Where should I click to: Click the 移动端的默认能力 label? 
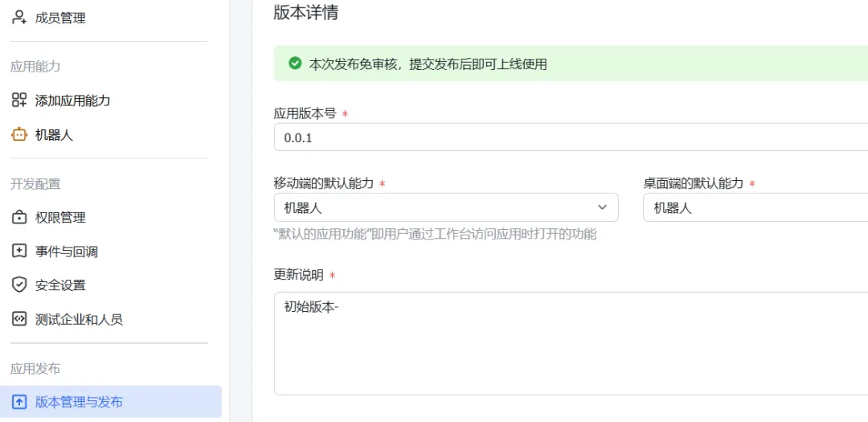pos(323,183)
